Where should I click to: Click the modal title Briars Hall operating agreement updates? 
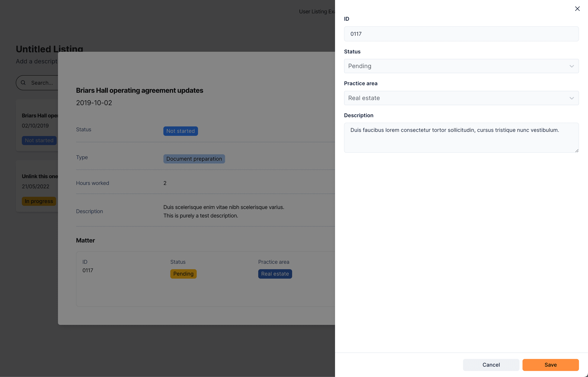point(139,90)
